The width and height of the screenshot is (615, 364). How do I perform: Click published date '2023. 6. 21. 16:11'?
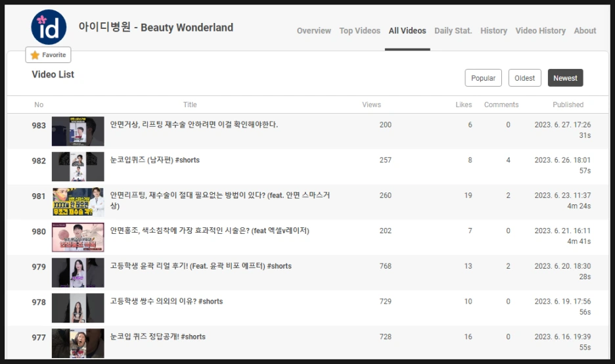click(562, 231)
